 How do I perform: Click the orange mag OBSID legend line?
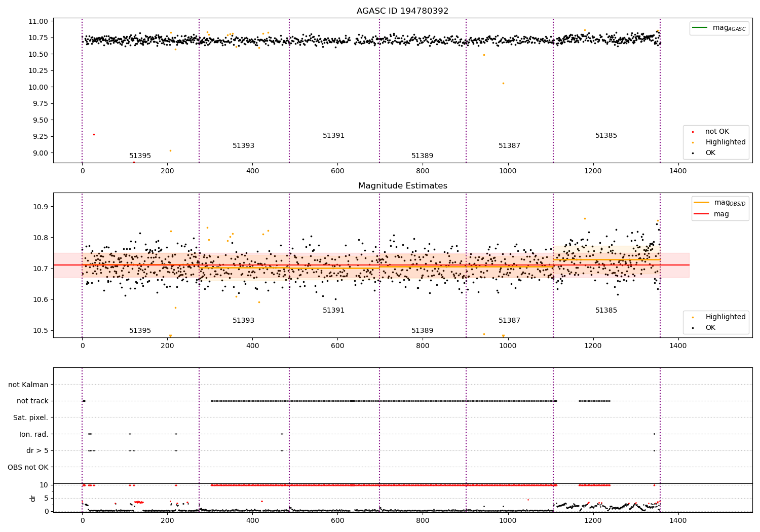(x=701, y=203)
